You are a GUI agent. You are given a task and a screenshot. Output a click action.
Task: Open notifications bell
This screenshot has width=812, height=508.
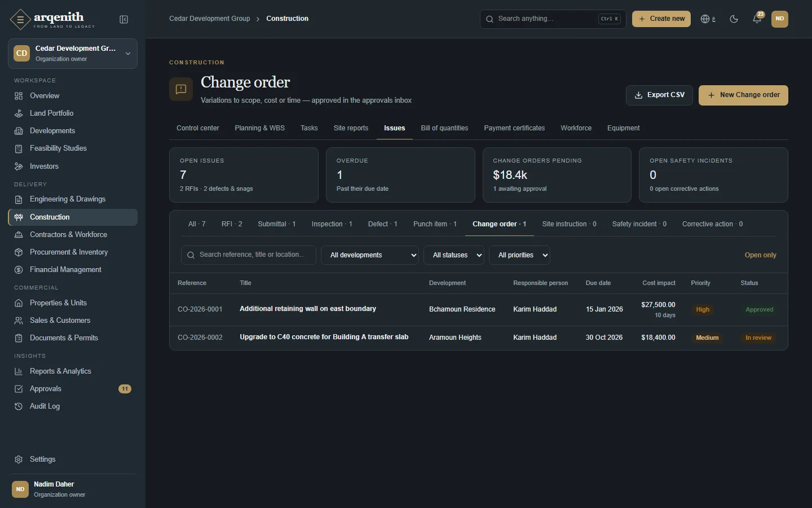pos(757,19)
